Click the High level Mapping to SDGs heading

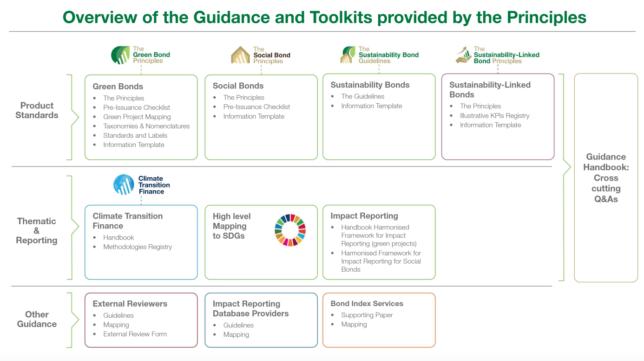click(231, 226)
